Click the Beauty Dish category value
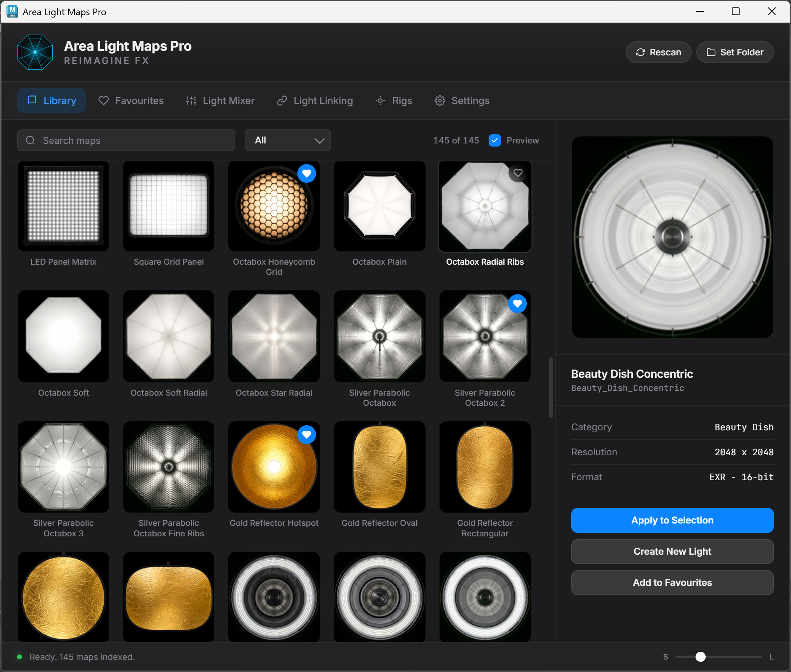The width and height of the screenshot is (791, 672). pyautogui.click(x=744, y=427)
